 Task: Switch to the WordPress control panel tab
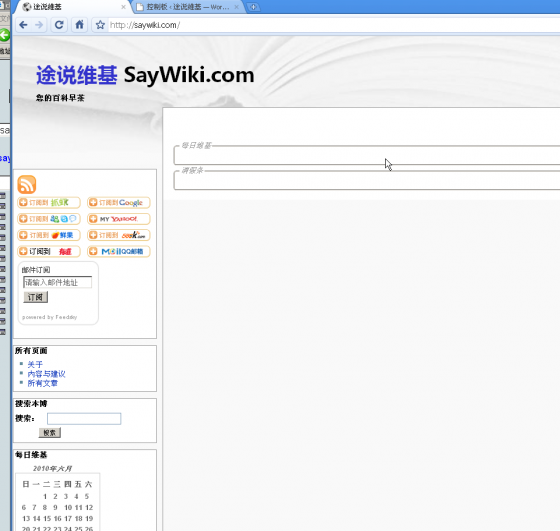point(188,7)
